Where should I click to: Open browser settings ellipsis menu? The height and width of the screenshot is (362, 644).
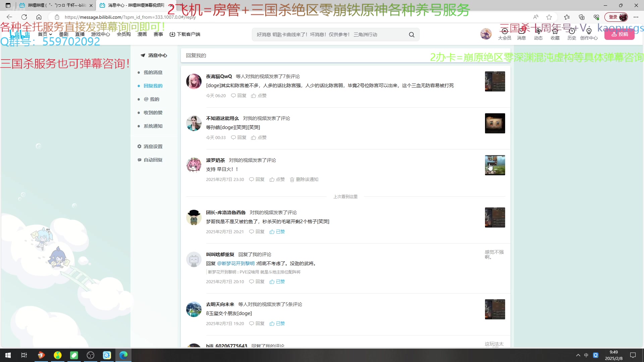click(x=636, y=17)
